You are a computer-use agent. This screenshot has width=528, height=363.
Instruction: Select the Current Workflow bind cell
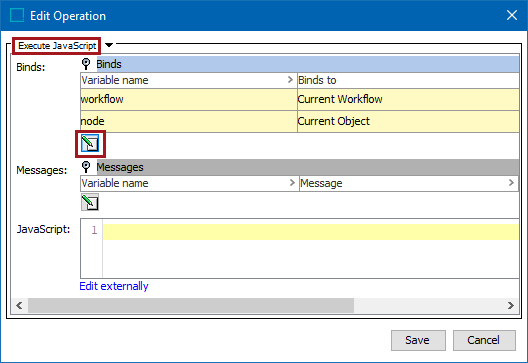[x=408, y=99]
